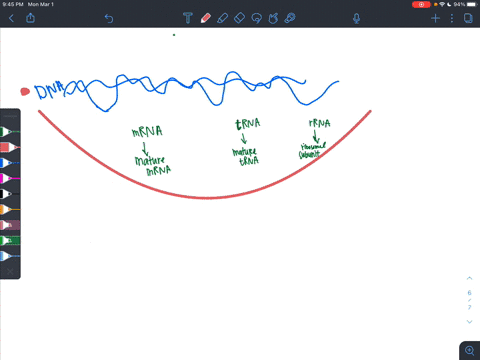Go back to the notes library

[x=11, y=18]
